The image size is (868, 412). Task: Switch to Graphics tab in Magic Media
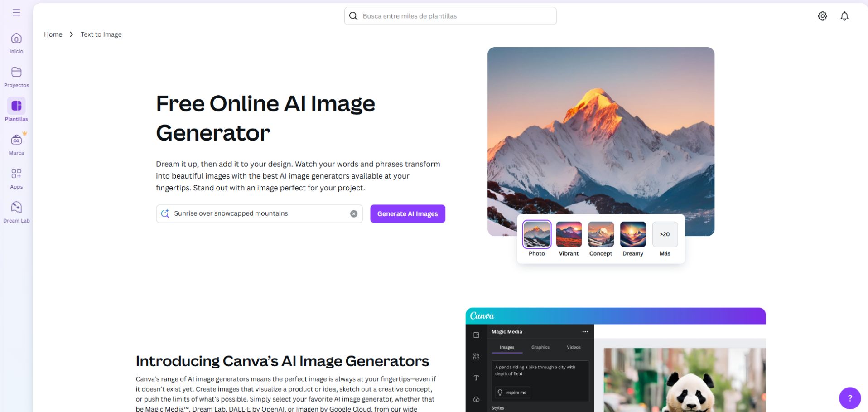[540, 347]
